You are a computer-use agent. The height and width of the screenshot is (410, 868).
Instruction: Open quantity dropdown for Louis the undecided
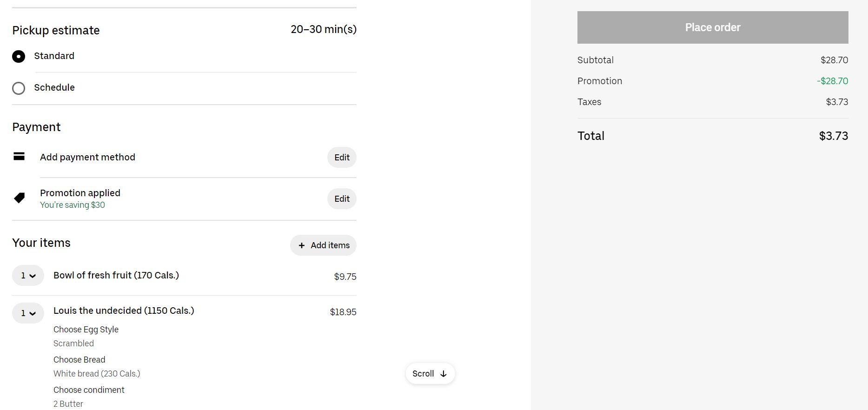click(x=28, y=313)
